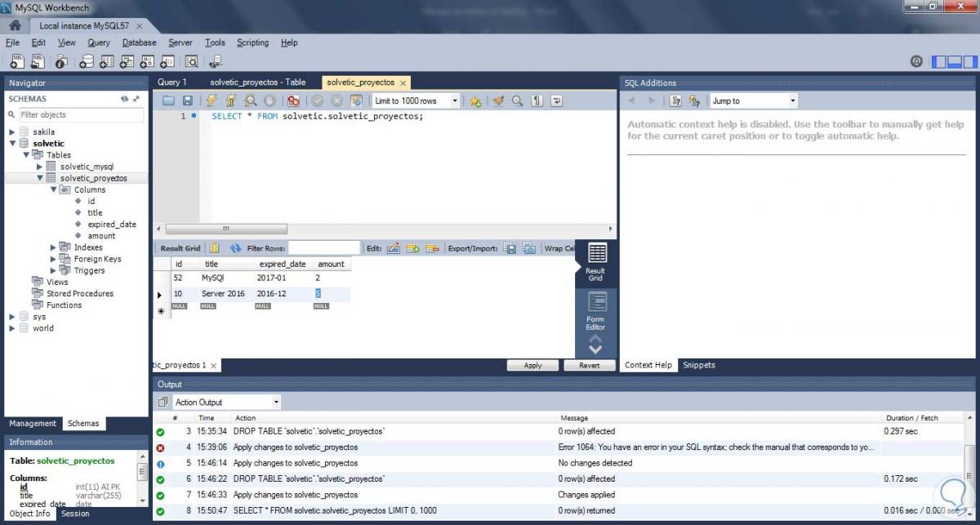Click the Rollback transaction icon
Image resolution: width=980 pixels, height=525 pixels.
tap(336, 101)
